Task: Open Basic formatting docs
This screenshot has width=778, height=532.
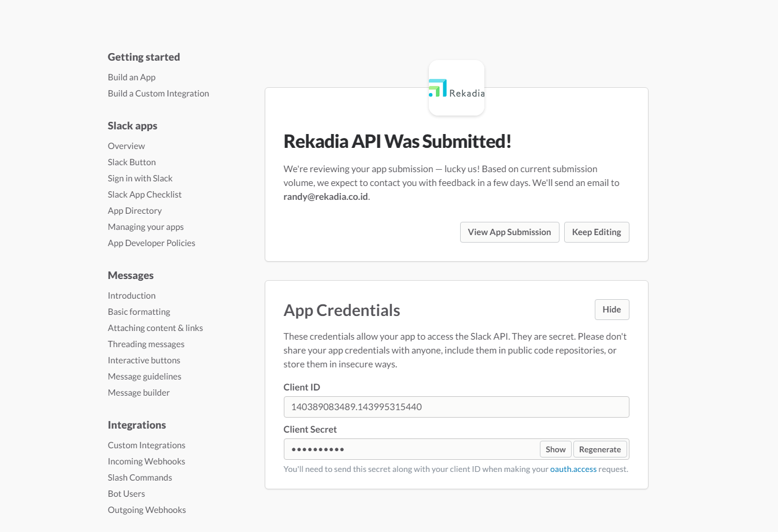Action: tap(139, 312)
